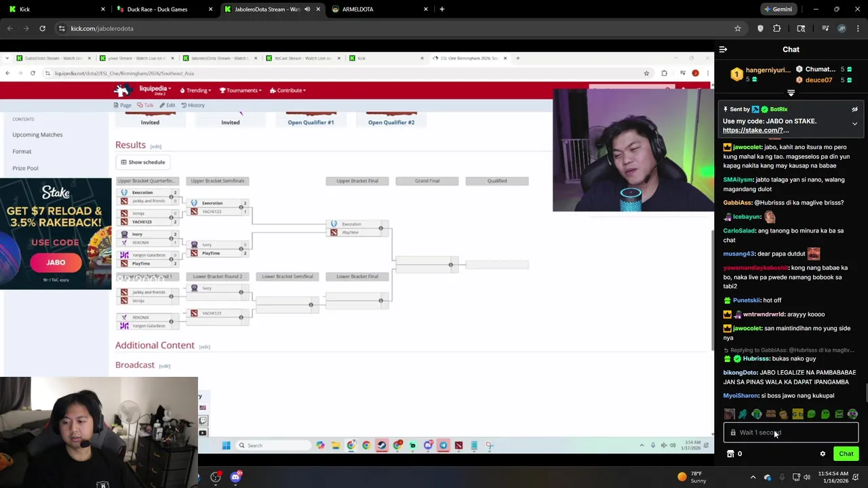Click the Punetskii chat username
This screenshot has width=868, height=488.
coord(746,300)
